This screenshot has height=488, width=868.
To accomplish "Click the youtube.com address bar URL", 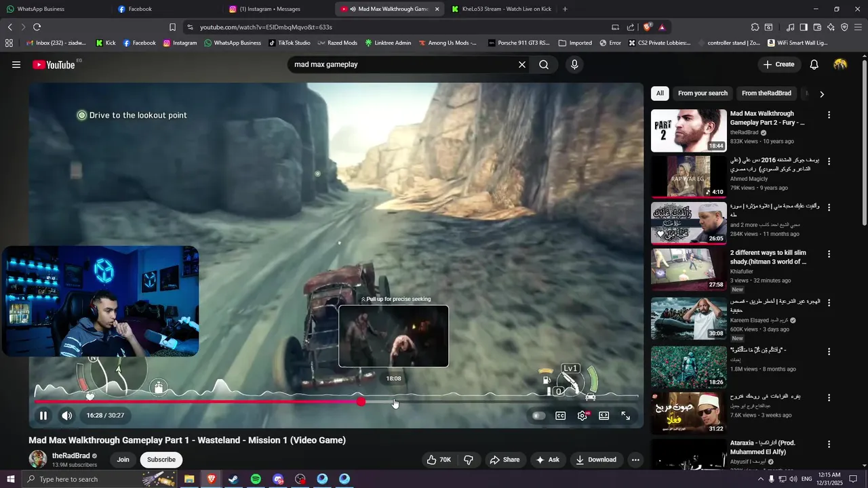I will click(x=266, y=27).
